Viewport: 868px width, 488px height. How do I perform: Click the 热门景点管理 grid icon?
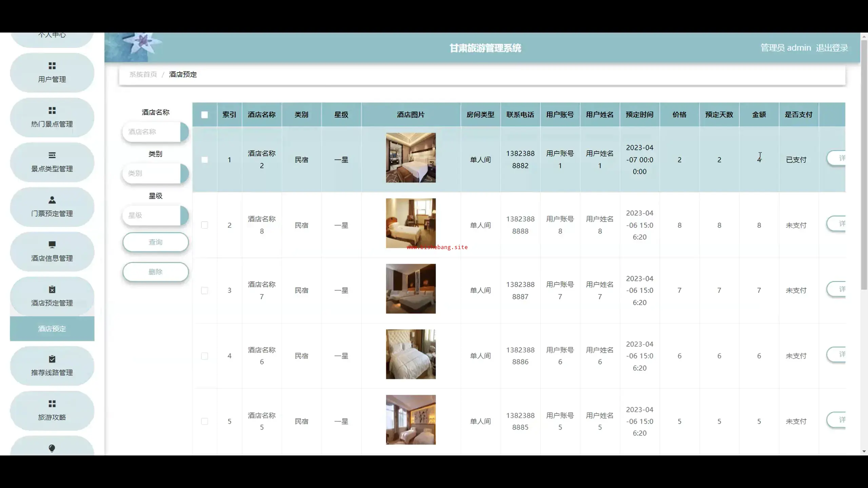52,110
